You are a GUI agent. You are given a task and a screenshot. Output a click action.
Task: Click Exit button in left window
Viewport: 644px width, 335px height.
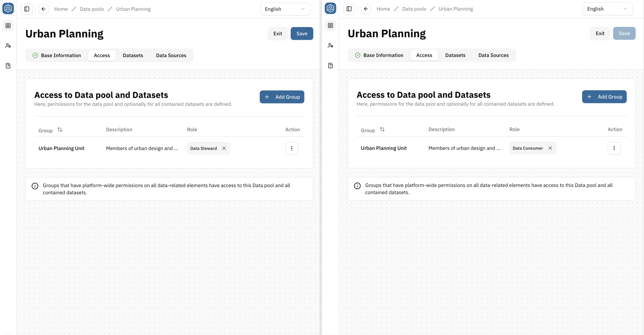click(277, 33)
